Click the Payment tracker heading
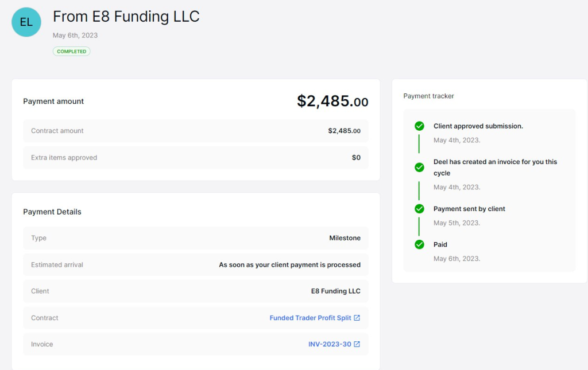Image resolution: width=588 pixels, height=370 pixels. pyautogui.click(x=428, y=96)
